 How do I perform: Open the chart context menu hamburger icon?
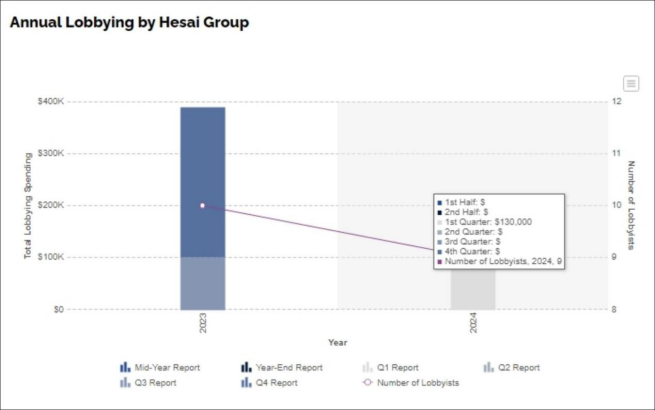click(631, 83)
